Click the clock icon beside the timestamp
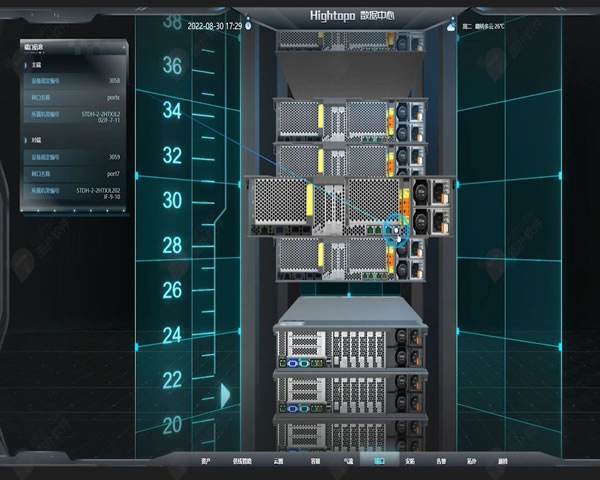The height and width of the screenshot is (480, 600). pos(248,25)
